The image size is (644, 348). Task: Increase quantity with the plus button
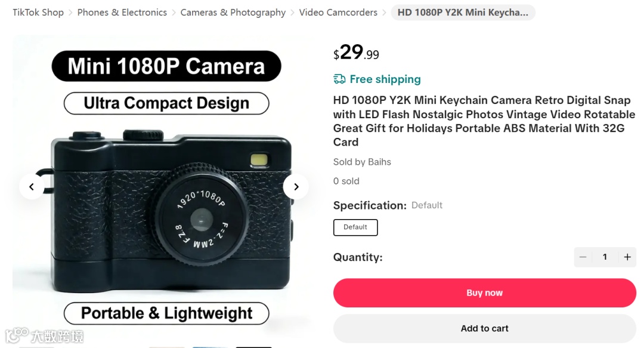tap(627, 257)
